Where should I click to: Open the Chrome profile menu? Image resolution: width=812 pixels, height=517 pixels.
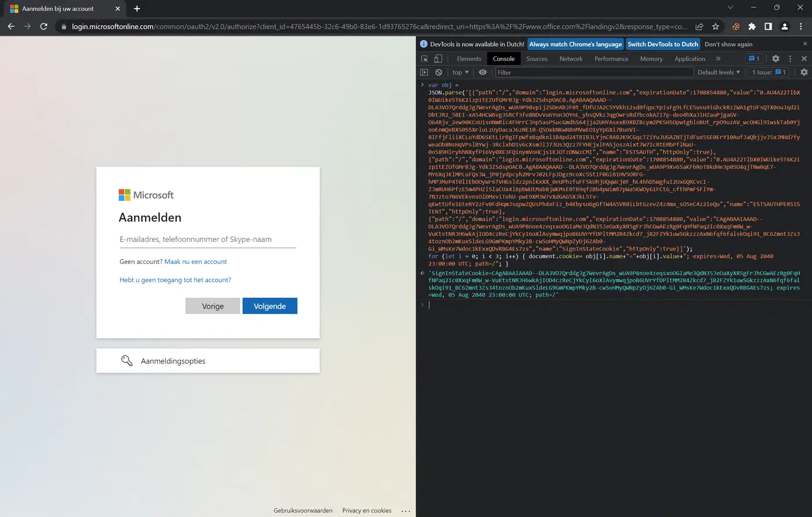coord(784,27)
